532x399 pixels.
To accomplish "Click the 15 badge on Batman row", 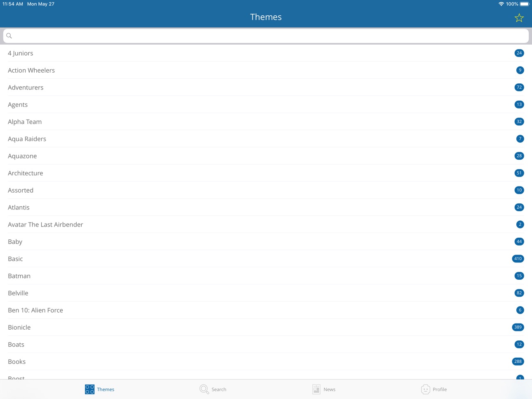I will [519, 276].
